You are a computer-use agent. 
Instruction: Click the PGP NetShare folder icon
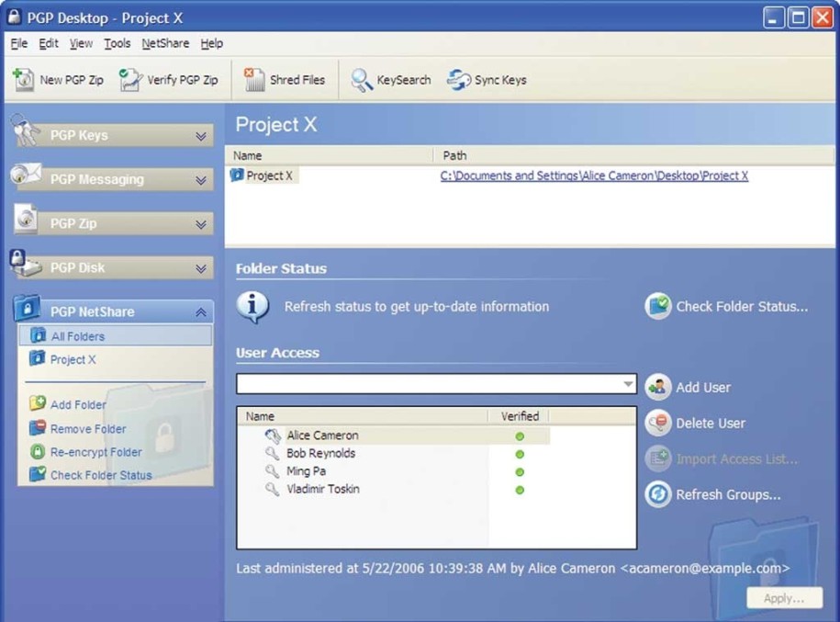coord(27,307)
